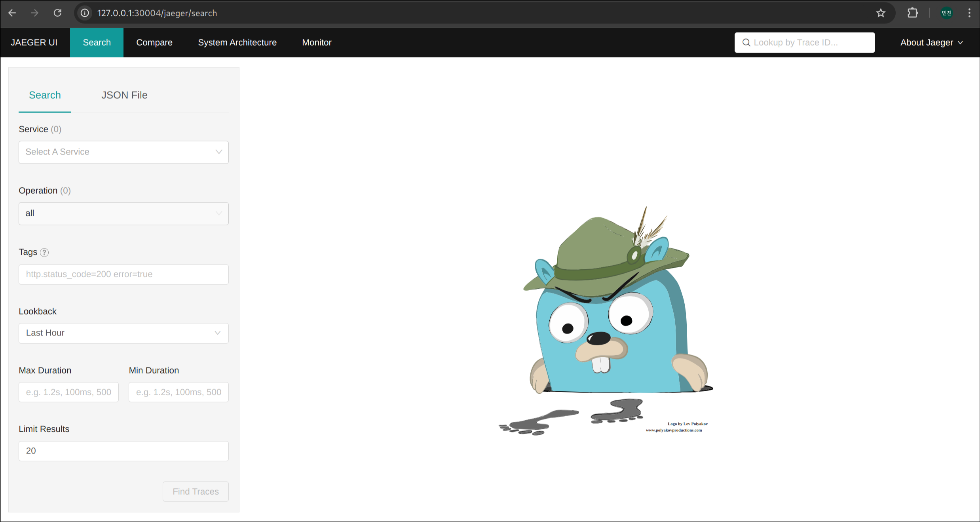This screenshot has height=522, width=980.
Task: Click the address bar URL
Action: coord(157,13)
